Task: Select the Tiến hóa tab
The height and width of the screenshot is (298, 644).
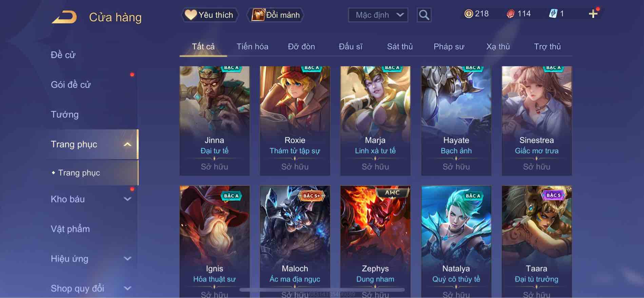Action: click(x=252, y=46)
